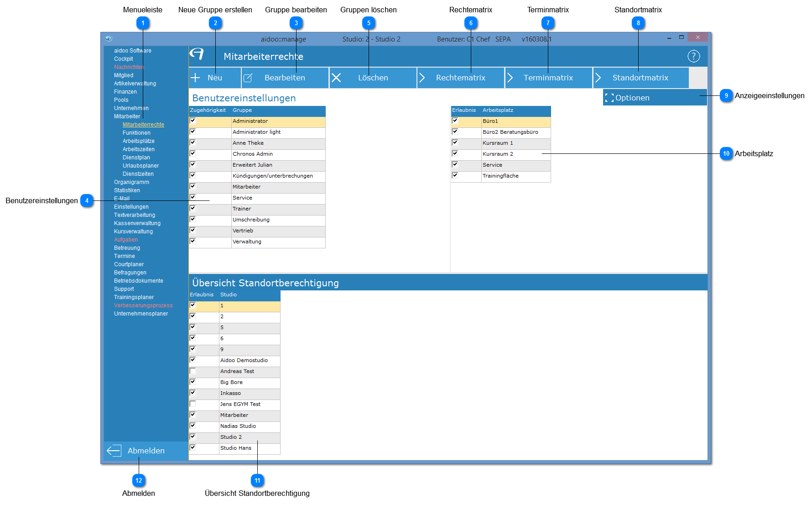The image size is (812, 505).
Task: Open Organigramm in the sidebar
Action: point(131,182)
